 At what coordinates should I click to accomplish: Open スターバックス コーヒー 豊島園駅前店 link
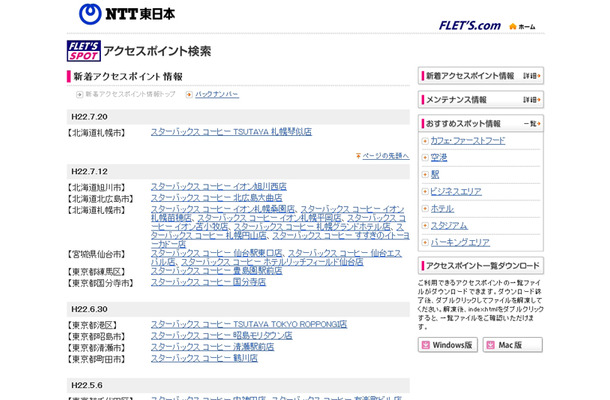point(217,270)
